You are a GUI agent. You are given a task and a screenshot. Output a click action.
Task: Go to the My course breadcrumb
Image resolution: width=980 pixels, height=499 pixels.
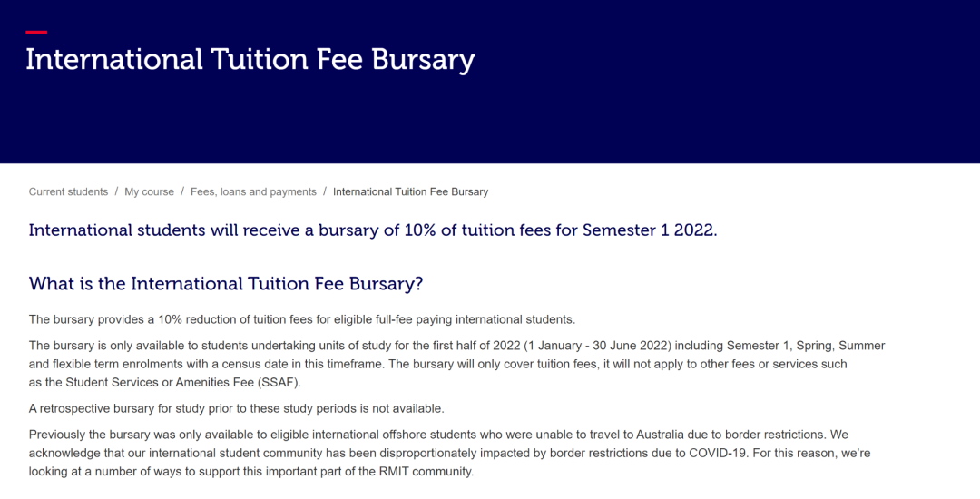tap(149, 191)
